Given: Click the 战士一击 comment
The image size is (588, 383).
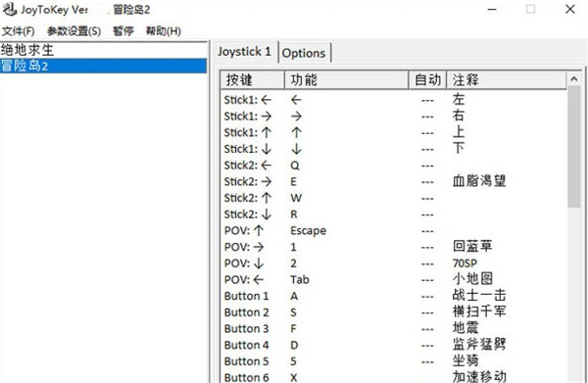Looking at the screenshot, I should tap(479, 296).
